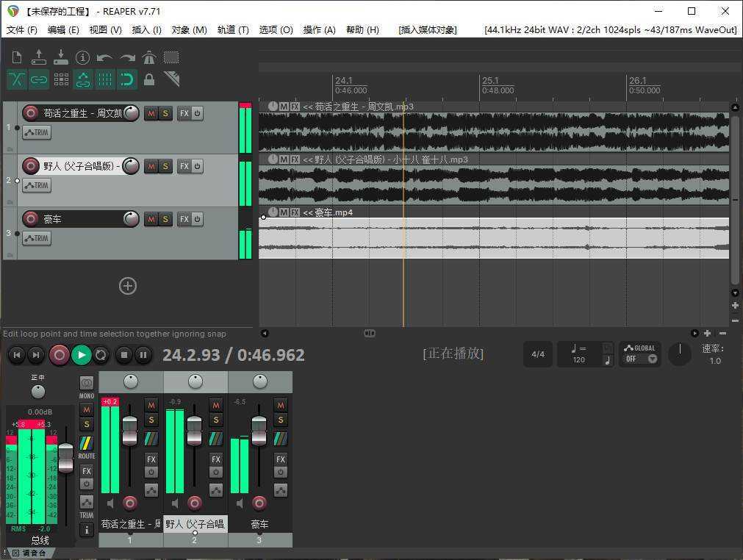Open the 选项 (O) menu
The width and height of the screenshot is (743, 560).
276,30
